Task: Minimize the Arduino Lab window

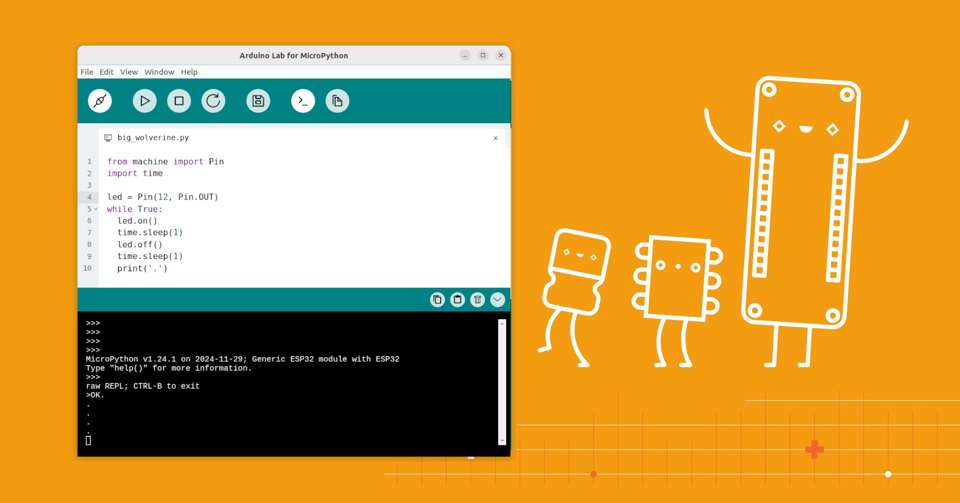Action: 465,55
